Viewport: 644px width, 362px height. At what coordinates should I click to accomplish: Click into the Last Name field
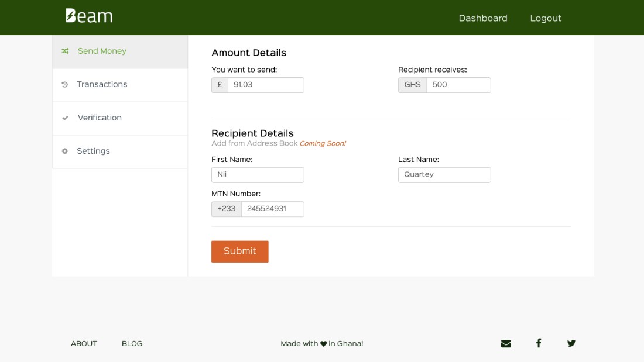tap(444, 175)
